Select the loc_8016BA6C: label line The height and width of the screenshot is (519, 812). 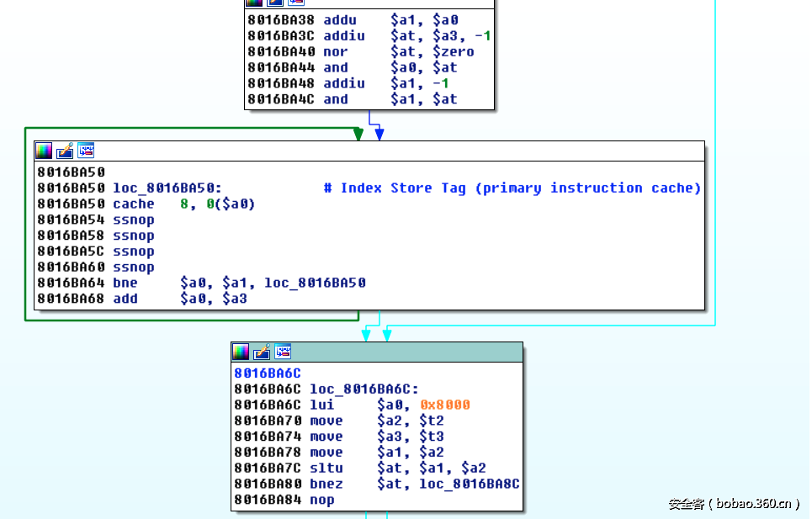364,389
